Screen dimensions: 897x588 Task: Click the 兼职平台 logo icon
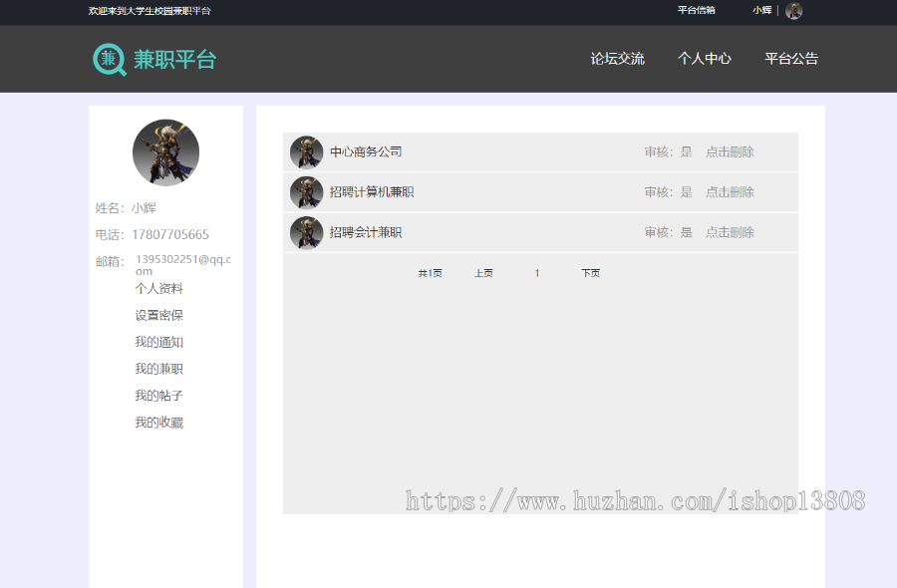tap(110, 60)
